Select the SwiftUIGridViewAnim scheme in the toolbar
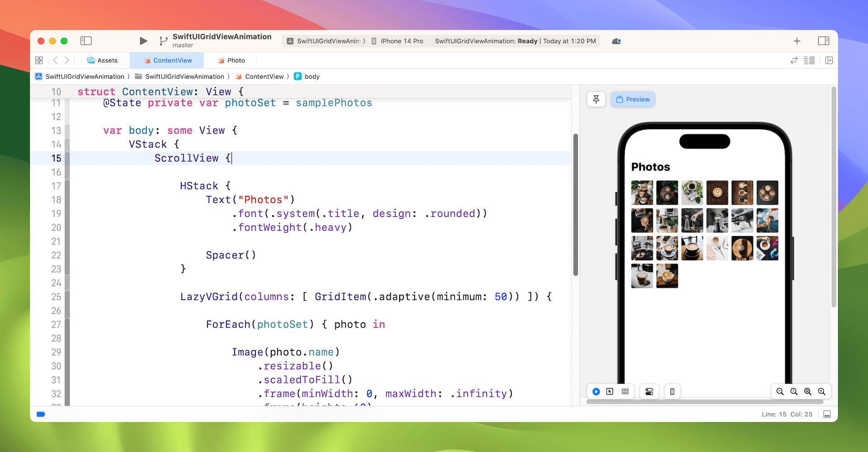The width and height of the screenshot is (868, 452). click(x=325, y=41)
